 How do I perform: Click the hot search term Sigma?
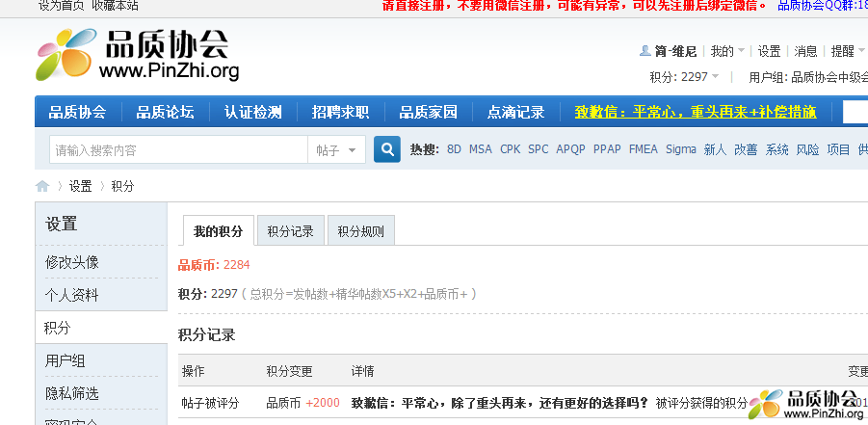click(x=681, y=149)
